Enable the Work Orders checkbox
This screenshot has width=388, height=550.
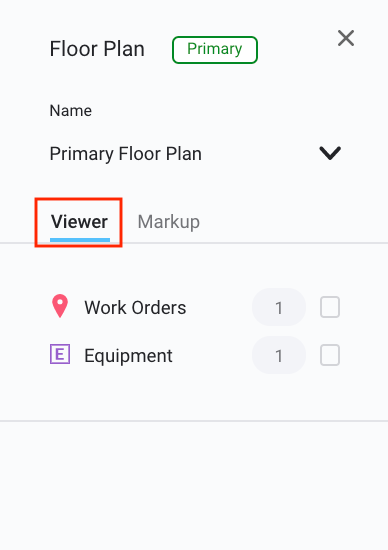tap(330, 307)
